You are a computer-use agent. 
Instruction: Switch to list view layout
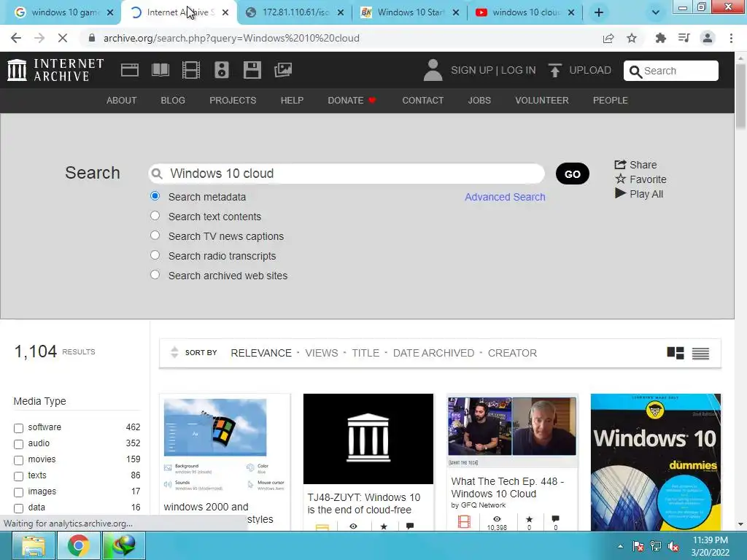(700, 354)
